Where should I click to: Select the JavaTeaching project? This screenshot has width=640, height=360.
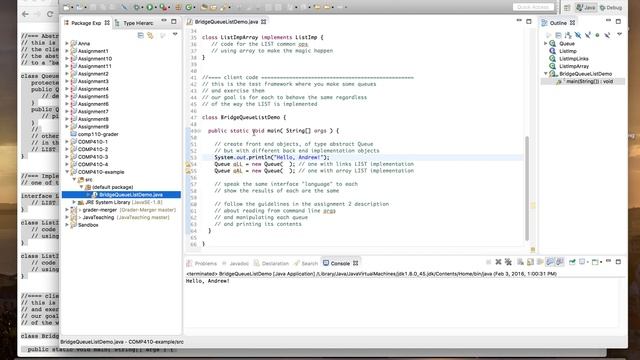click(x=120, y=217)
